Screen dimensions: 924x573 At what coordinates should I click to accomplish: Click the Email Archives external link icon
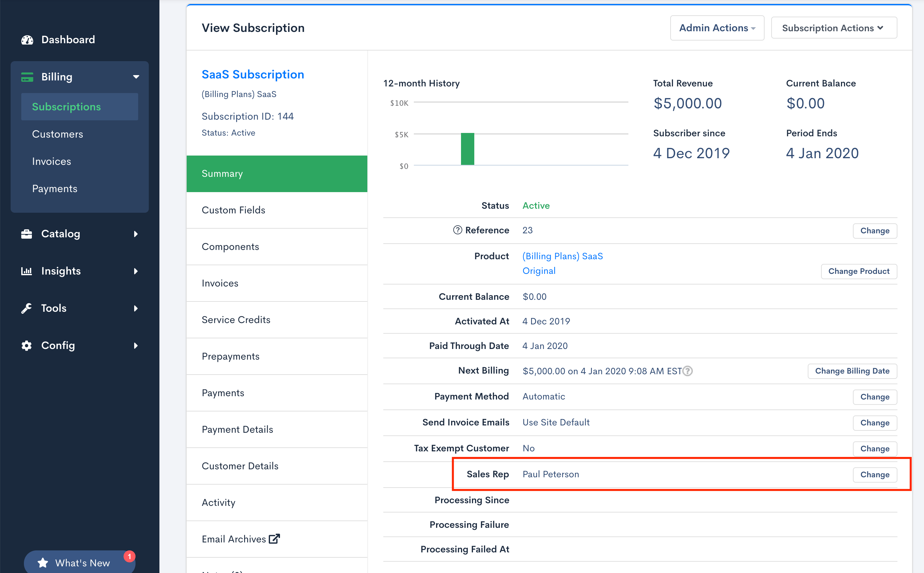[274, 538]
